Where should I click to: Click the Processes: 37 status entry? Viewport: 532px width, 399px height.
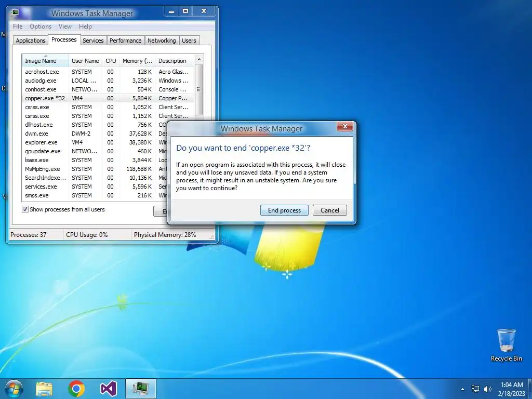(x=29, y=234)
